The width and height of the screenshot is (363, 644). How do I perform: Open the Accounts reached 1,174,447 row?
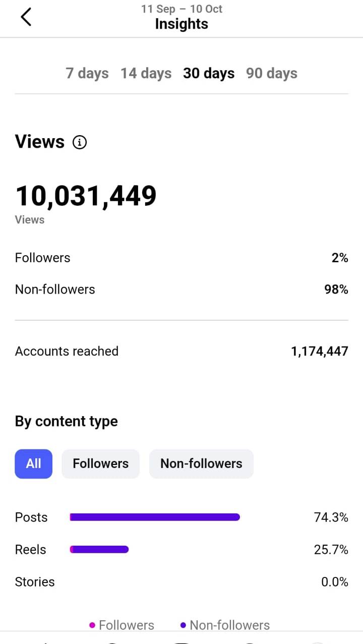pyautogui.click(x=181, y=352)
